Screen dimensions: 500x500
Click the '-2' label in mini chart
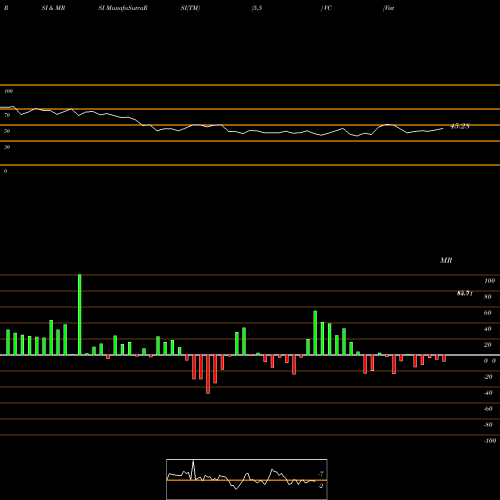point(321,486)
